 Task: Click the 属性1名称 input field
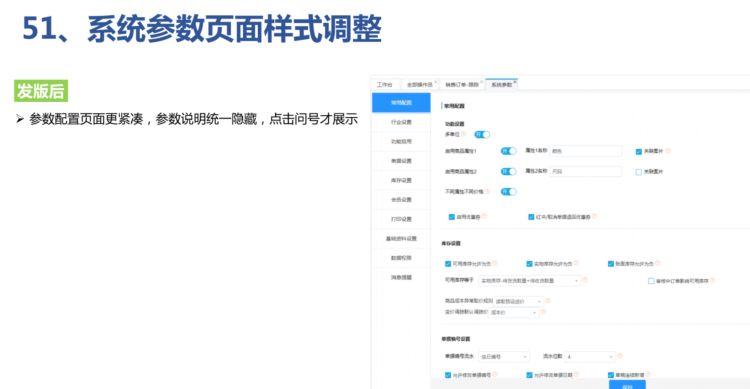[585, 151]
